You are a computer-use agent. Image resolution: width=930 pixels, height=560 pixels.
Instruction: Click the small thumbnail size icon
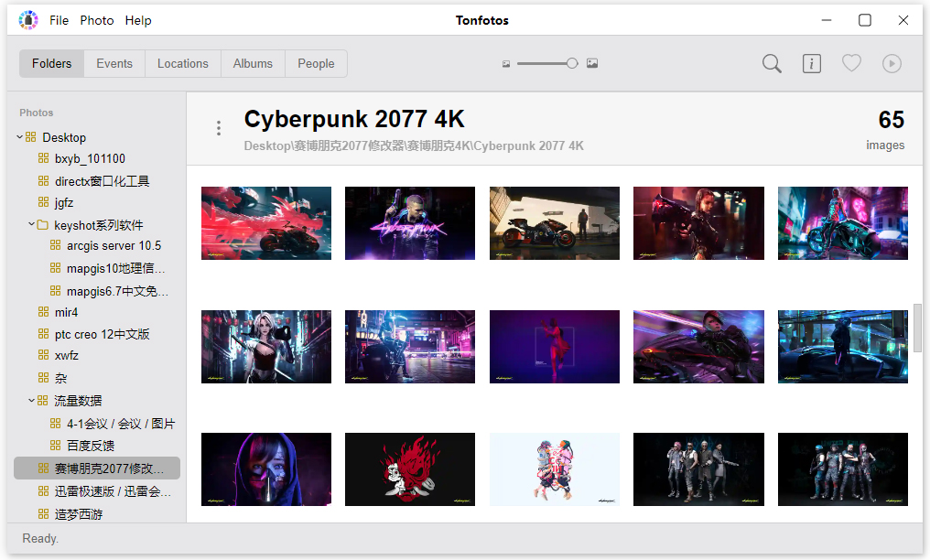[x=506, y=63]
